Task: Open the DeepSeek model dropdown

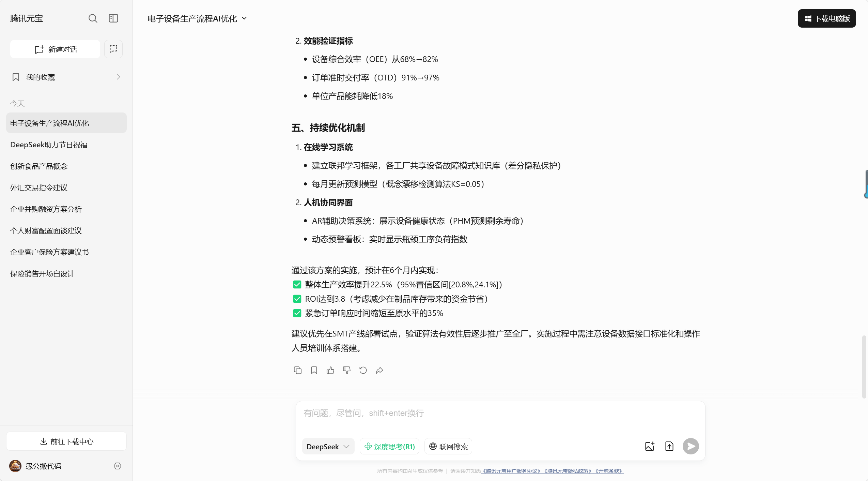Action: coord(328,446)
